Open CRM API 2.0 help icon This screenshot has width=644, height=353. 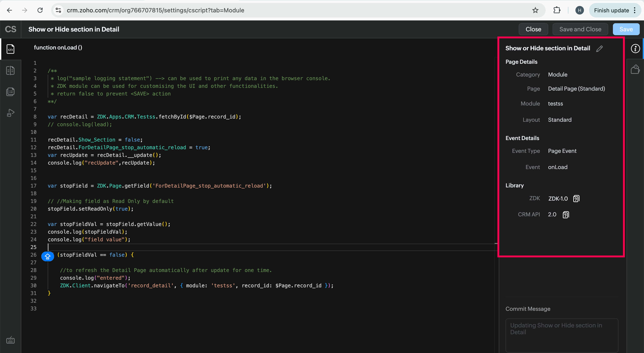click(x=566, y=215)
